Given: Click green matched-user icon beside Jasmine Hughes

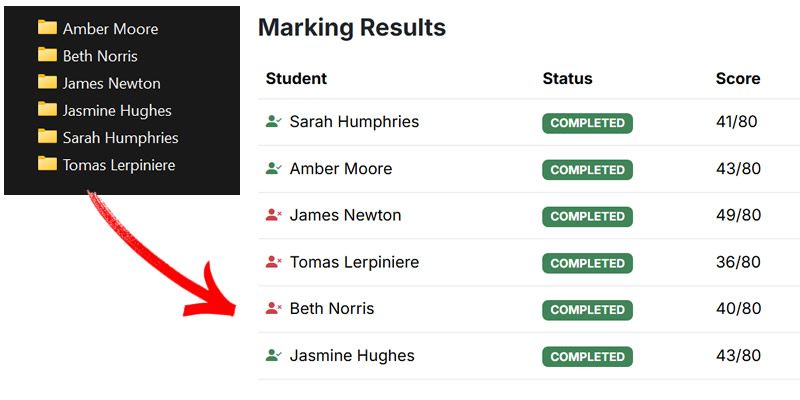Looking at the screenshot, I should [274, 355].
